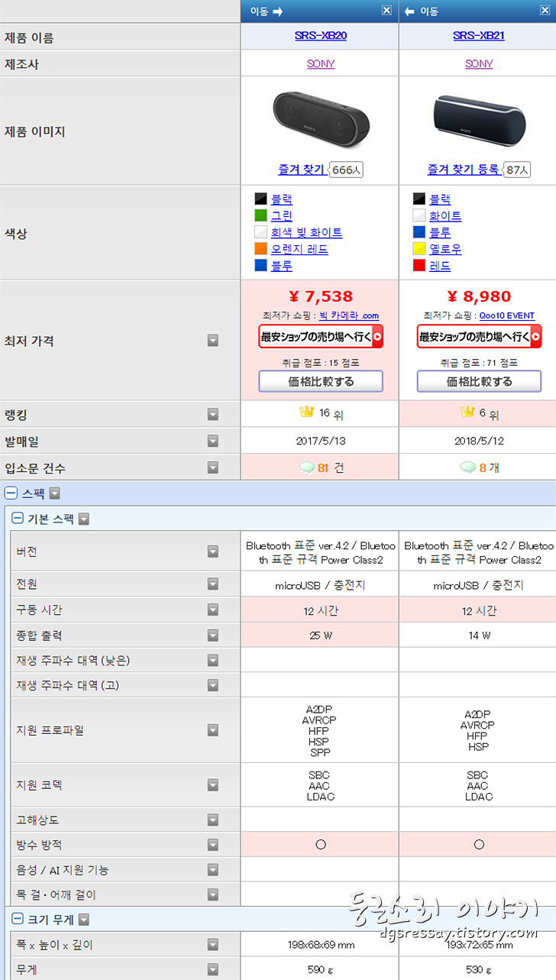Screen dimensions: 556x980
Task: Open SONY manufacturer link for SRS-XB21
Action: 479,63
